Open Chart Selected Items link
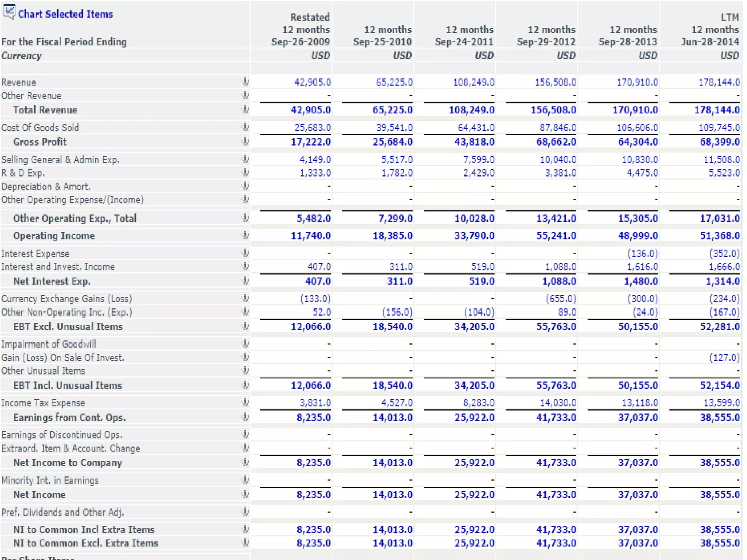Screen dimensions: 747x560 pos(65,14)
